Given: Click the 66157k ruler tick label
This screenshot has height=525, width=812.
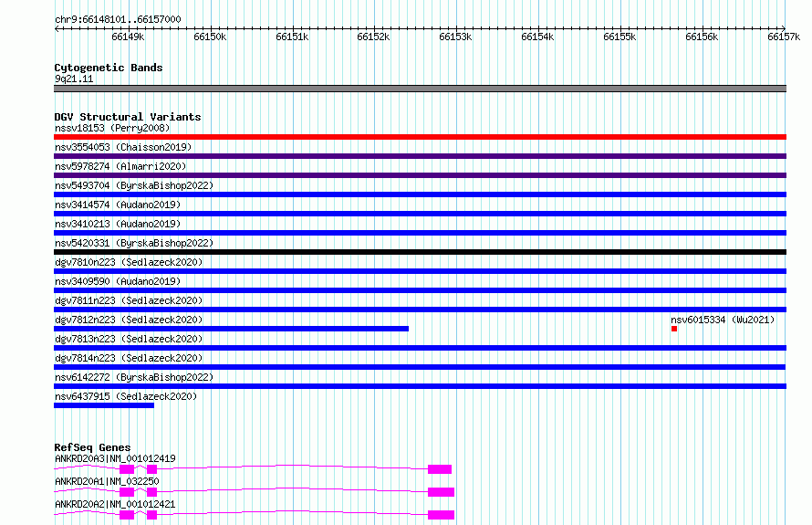Looking at the screenshot, I should (x=784, y=37).
